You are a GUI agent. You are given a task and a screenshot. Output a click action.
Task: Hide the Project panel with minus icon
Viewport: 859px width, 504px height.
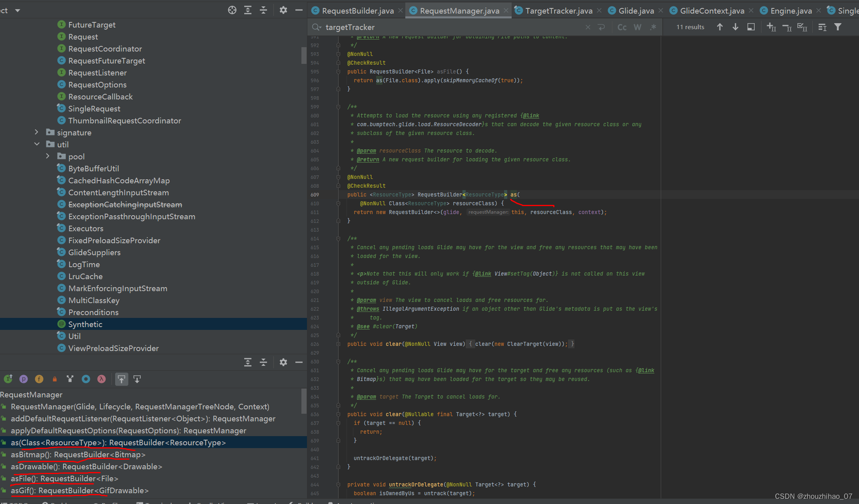(x=299, y=10)
